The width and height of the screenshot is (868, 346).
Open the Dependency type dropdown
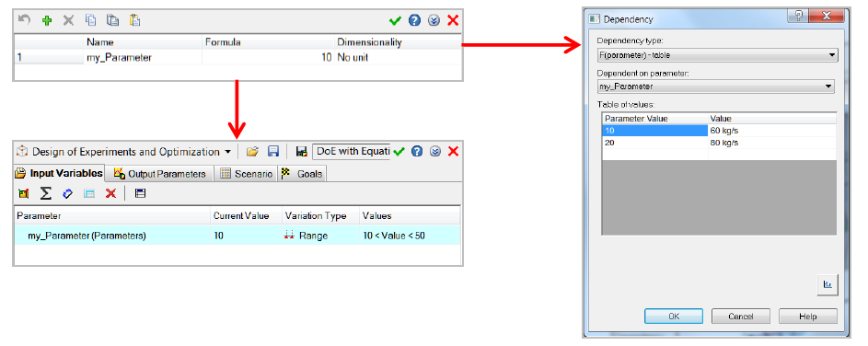click(717, 55)
